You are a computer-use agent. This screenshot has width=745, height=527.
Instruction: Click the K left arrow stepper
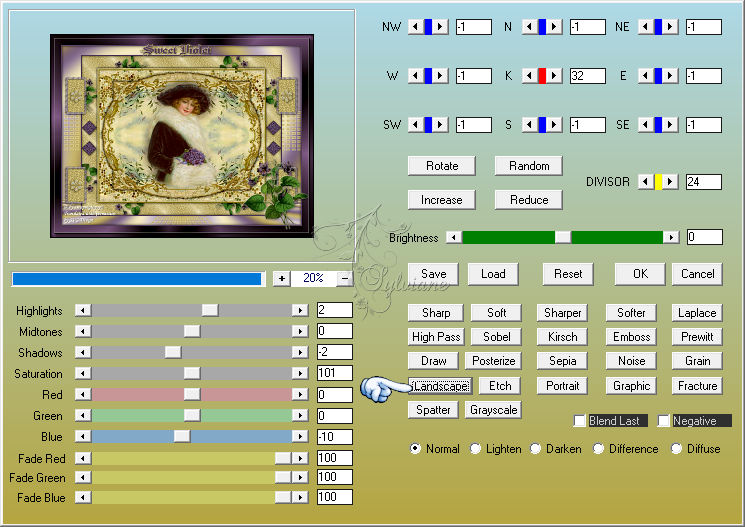pos(530,76)
